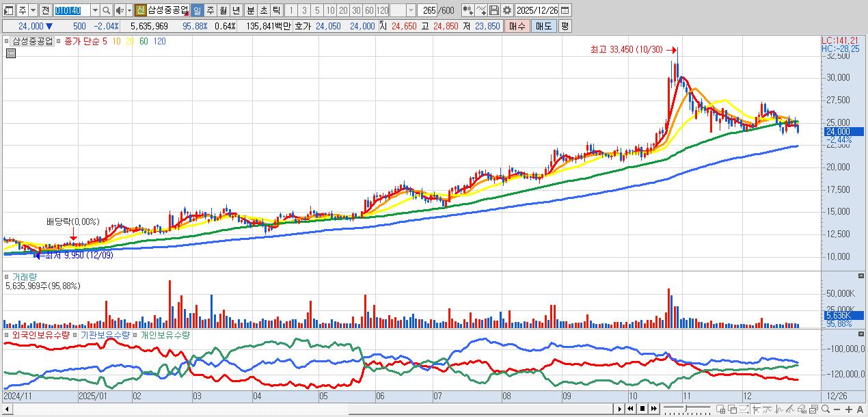Select the 초 second period tab
This screenshot has height=417, width=868.
(263, 10)
